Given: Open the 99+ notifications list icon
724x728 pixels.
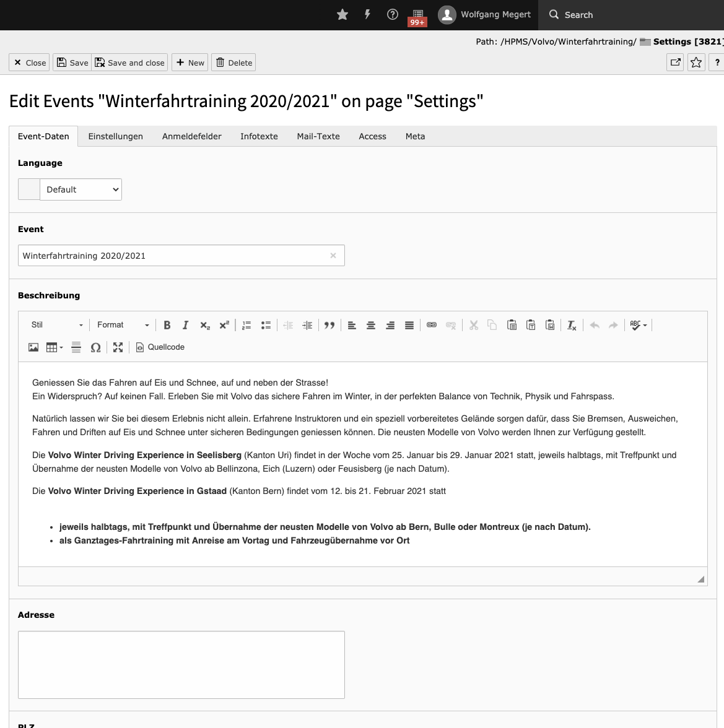Looking at the screenshot, I should click(x=417, y=16).
